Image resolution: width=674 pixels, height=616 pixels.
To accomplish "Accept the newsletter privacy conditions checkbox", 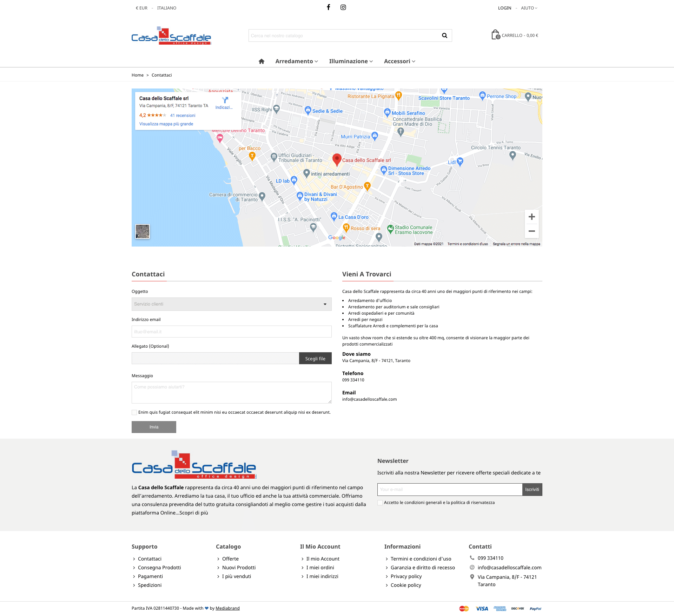I will [380, 503].
